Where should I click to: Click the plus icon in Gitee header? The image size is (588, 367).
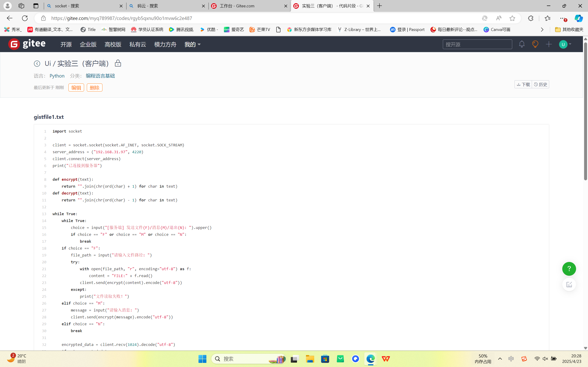(x=549, y=44)
